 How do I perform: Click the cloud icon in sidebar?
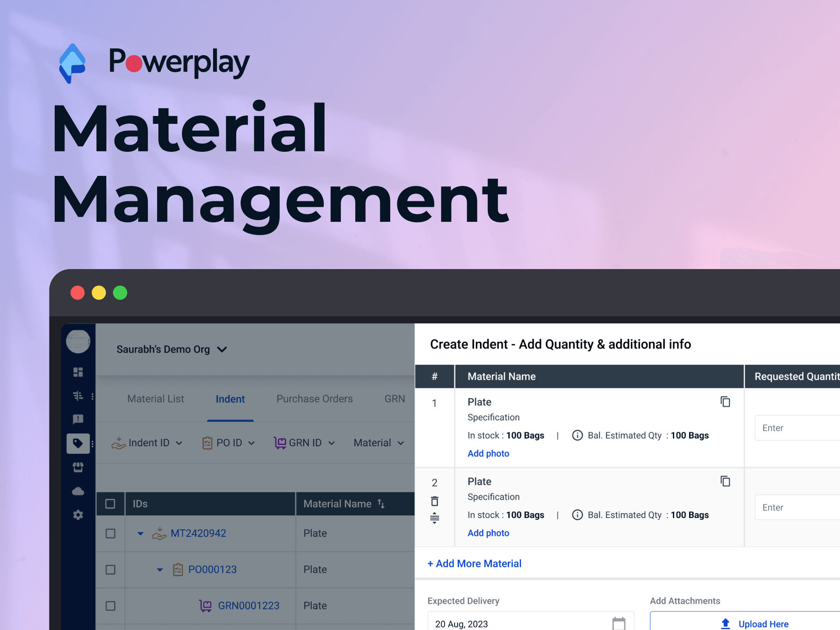point(78,491)
